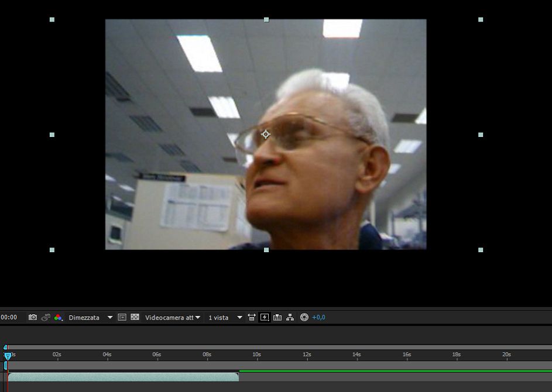Click the video frame in composition viewer
This screenshot has width=552, height=392.
[x=266, y=135]
